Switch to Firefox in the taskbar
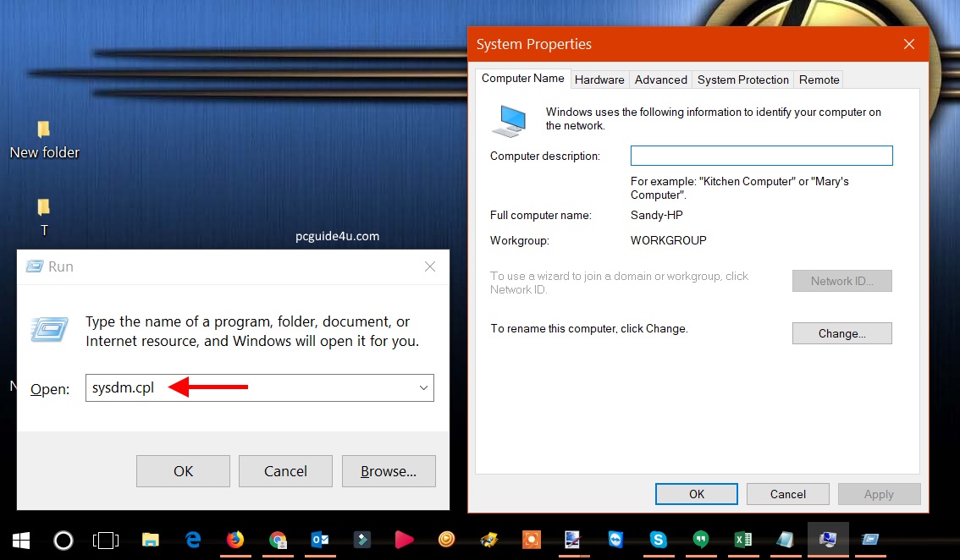 pyautogui.click(x=235, y=540)
